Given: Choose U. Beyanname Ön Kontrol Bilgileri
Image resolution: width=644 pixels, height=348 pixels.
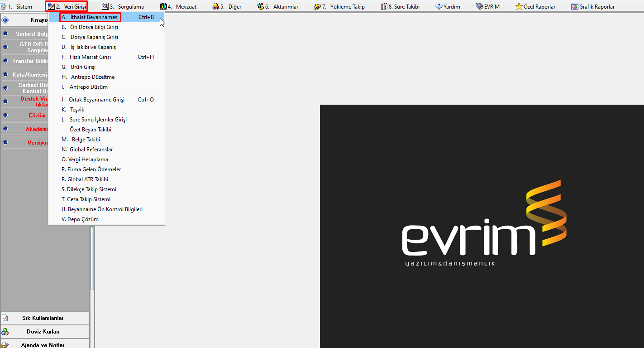Looking at the screenshot, I should click(x=106, y=209).
